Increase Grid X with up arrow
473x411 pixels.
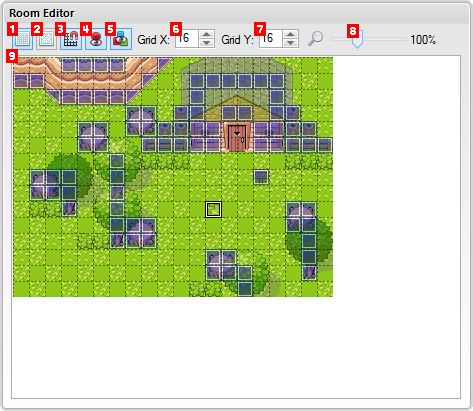pos(206,34)
